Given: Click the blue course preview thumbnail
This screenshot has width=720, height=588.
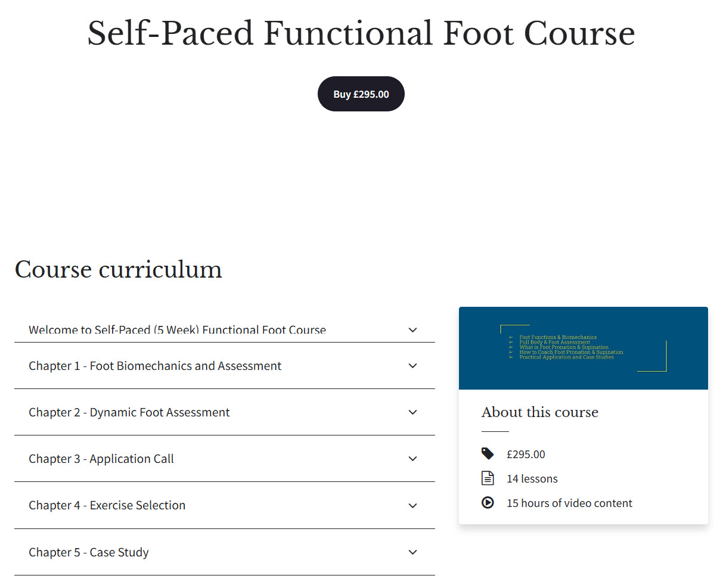Looking at the screenshot, I should click(583, 348).
